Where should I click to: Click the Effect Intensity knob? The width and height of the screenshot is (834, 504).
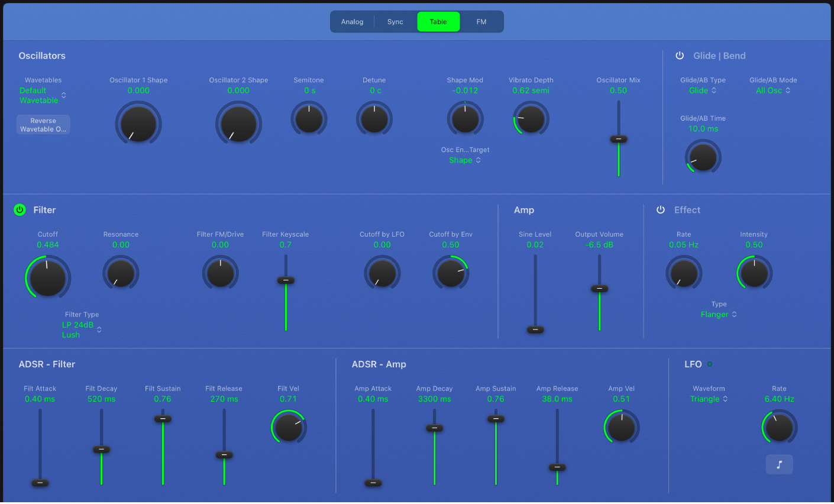(754, 273)
